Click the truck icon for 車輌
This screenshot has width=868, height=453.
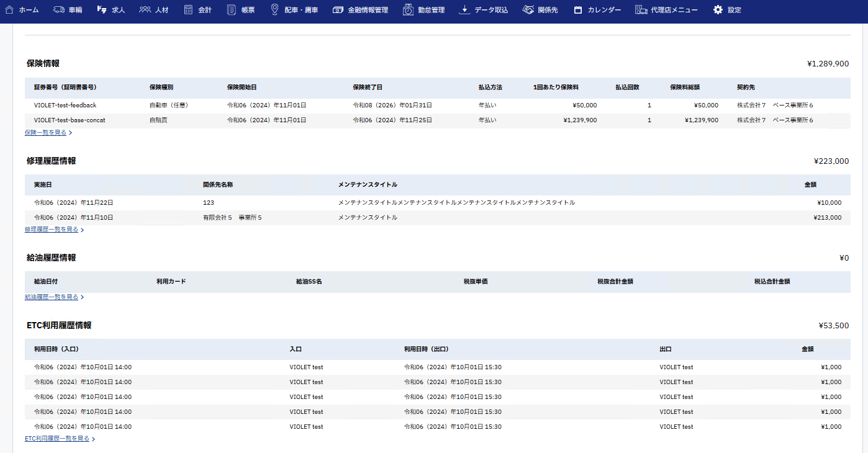coord(59,10)
